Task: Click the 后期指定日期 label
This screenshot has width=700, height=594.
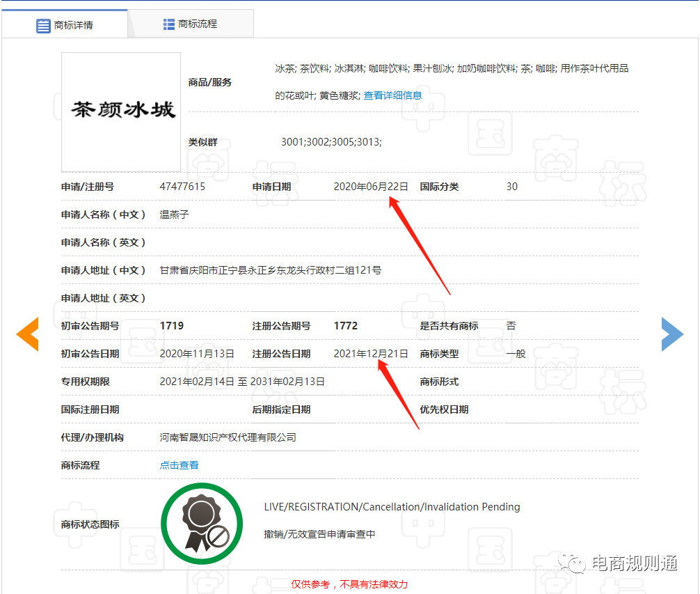Action: tap(281, 409)
